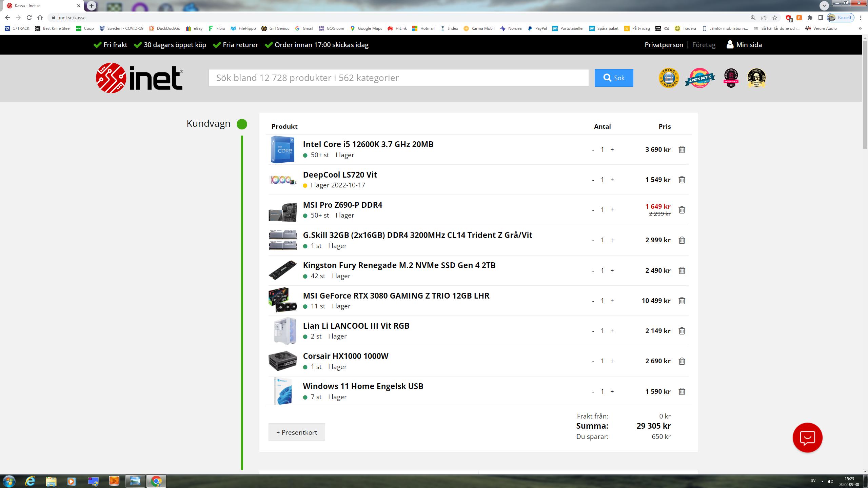
Task: Open Google Maps bookmark
Action: pyautogui.click(x=366, y=28)
